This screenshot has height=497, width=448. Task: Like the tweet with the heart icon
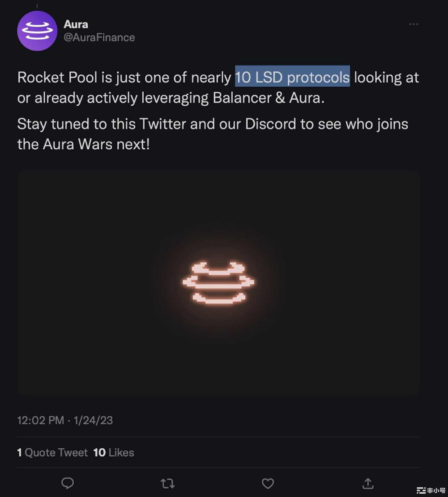(x=268, y=483)
